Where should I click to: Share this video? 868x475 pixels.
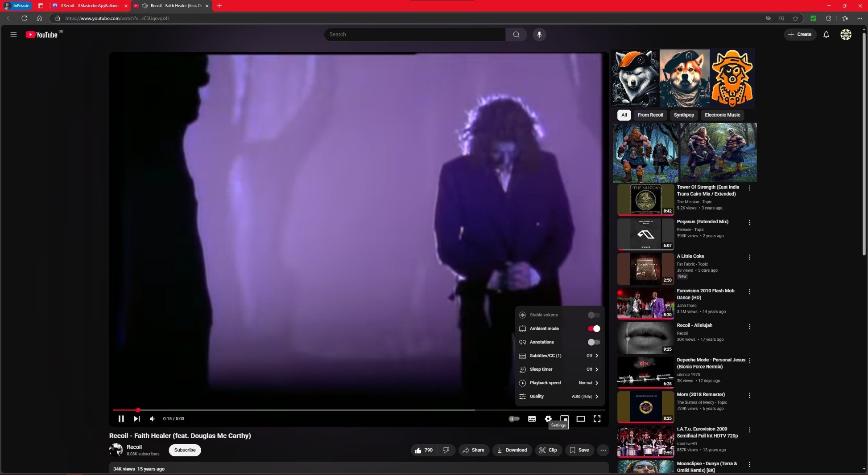pos(473,450)
